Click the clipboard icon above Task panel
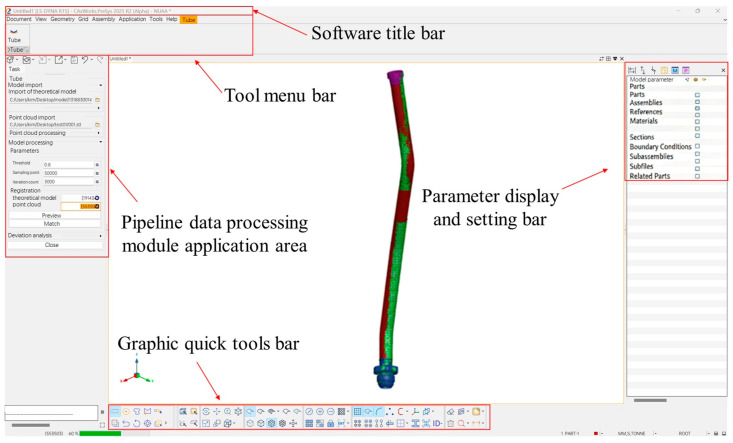Viewport: 733px width, 443px height. point(74,59)
